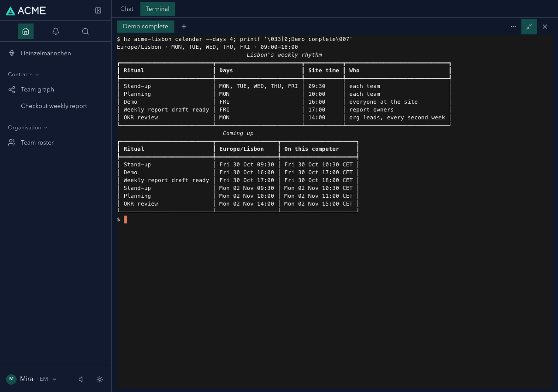The height and width of the screenshot is (392, 558).
Task: Minimize the terminal panel view
Action: pyautogui.click(x=529, y=27)
